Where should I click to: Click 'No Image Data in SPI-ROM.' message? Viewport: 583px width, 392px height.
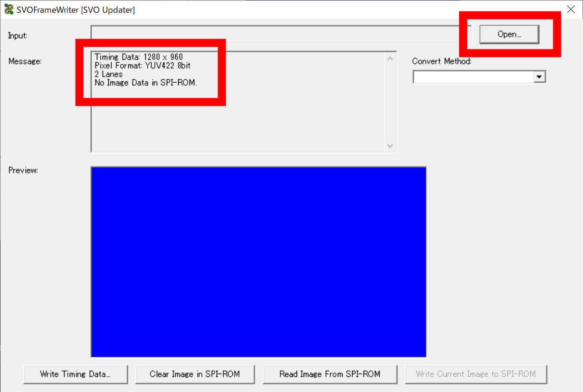tap(146, 83)
